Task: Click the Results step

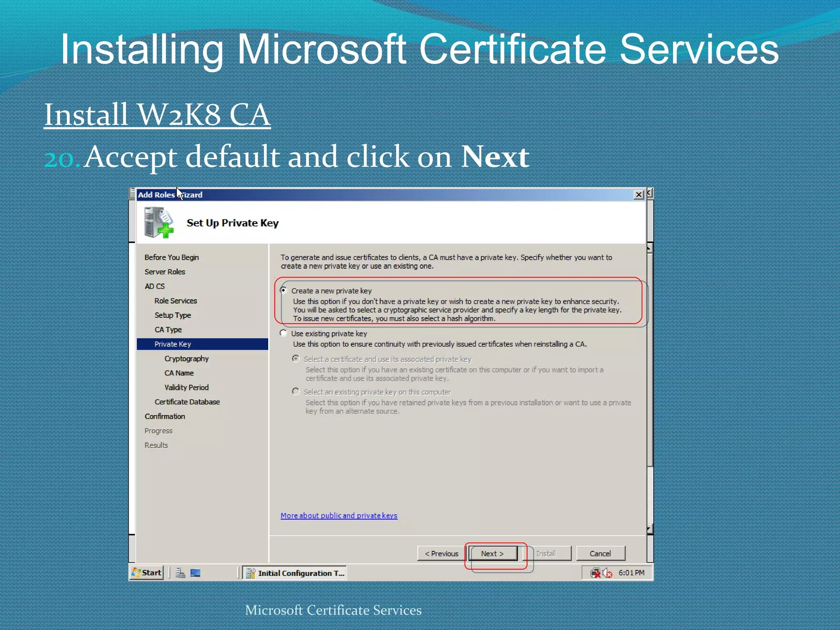Action: click(156, 445)
